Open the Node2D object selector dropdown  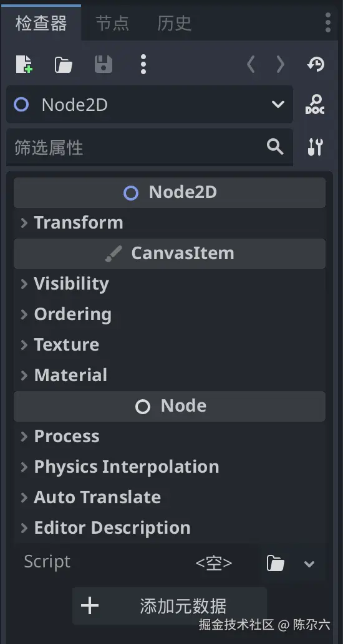click(x=150, y=105)
